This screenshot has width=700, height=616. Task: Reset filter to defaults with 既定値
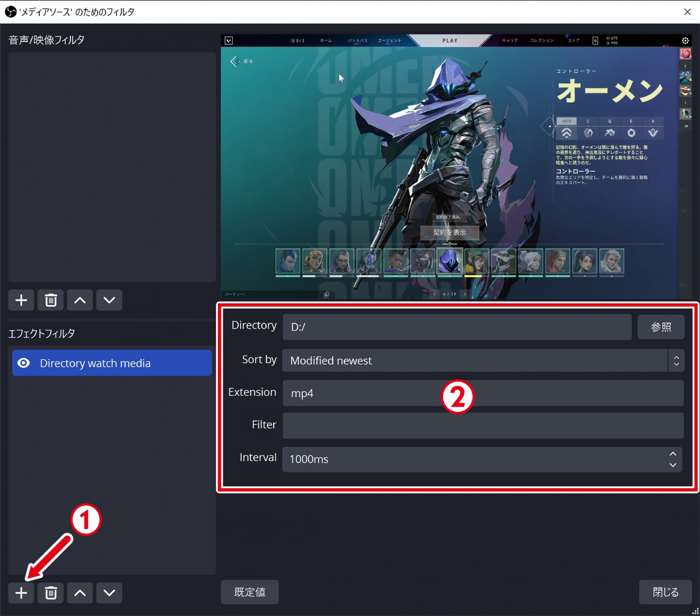point(249,592)
